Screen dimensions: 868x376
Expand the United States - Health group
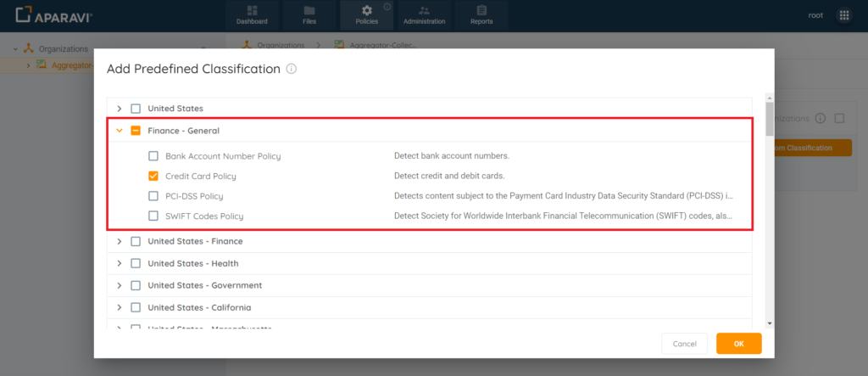119,263
